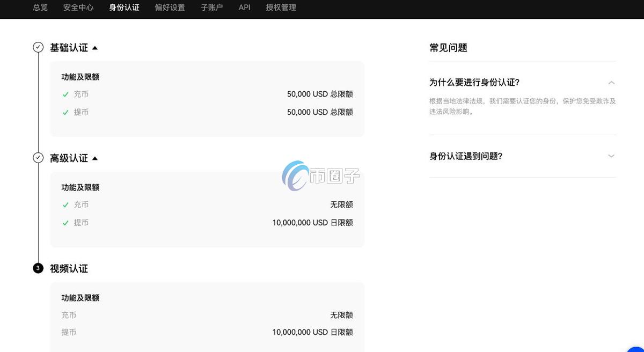Click the checkmark icon beside 高级认证
The width and height of the screenshot is (644, 352).
click(x=38, y=158)
